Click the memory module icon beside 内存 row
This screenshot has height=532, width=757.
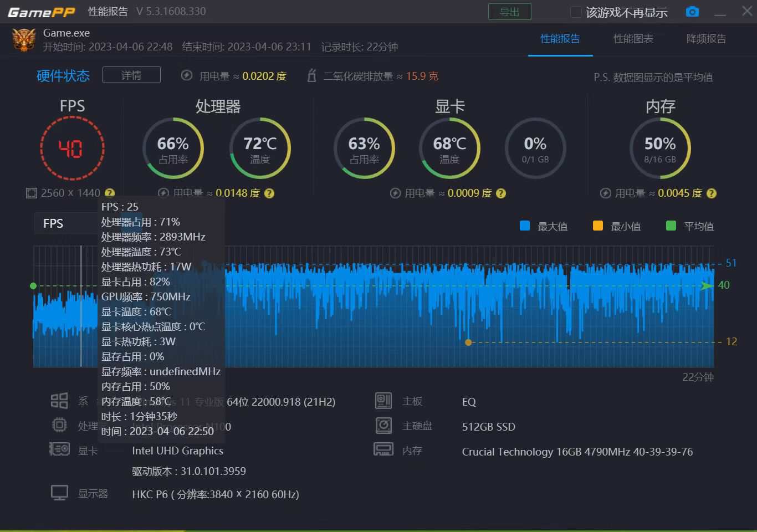[x=383, y=449]
